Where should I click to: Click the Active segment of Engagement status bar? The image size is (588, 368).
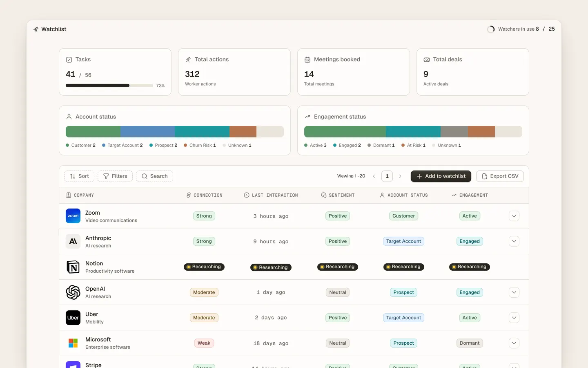345,132
